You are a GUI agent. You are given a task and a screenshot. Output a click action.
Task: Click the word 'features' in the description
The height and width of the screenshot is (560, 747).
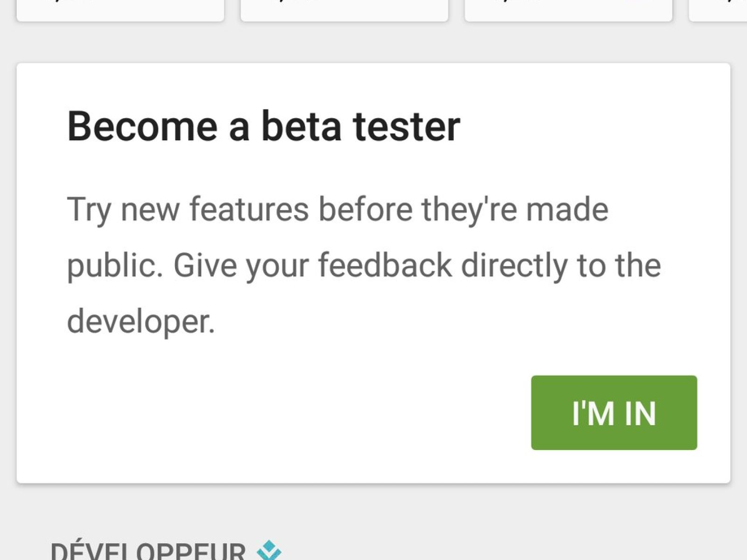tap(249, 209)
